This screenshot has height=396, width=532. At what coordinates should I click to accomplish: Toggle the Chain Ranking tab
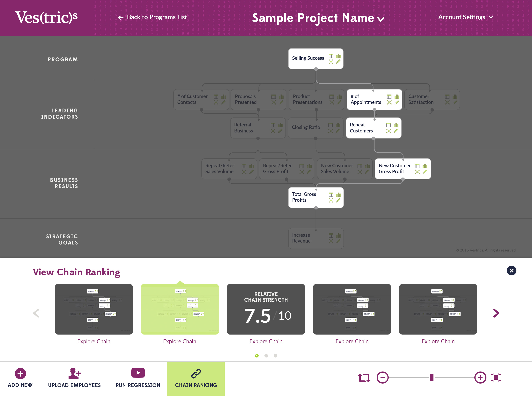coord(196,379)
